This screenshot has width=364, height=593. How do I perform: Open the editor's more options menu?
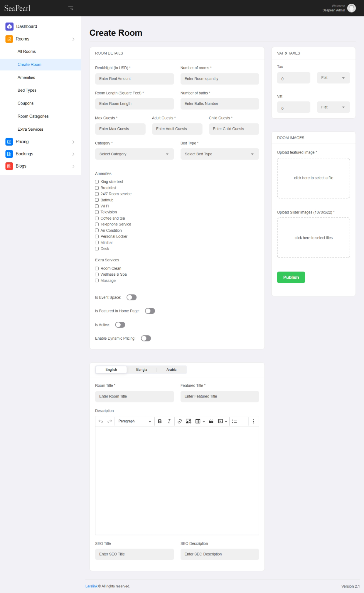tap(253, 421)
